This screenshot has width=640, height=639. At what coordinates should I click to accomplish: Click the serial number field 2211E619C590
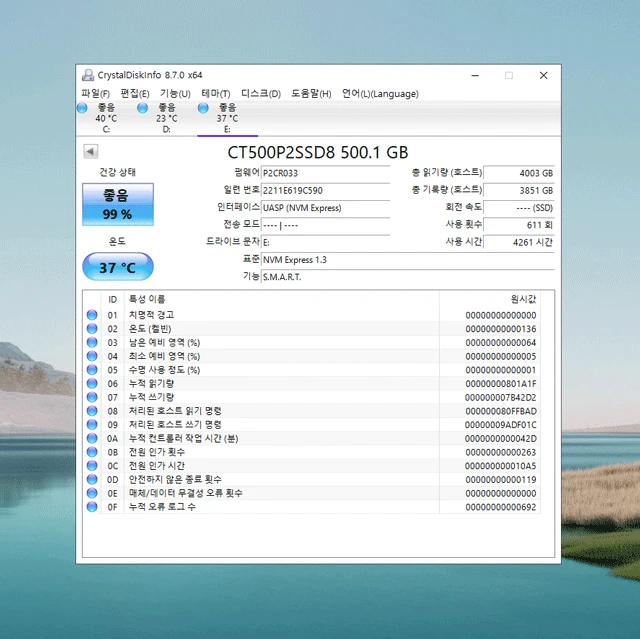[325, 191]
